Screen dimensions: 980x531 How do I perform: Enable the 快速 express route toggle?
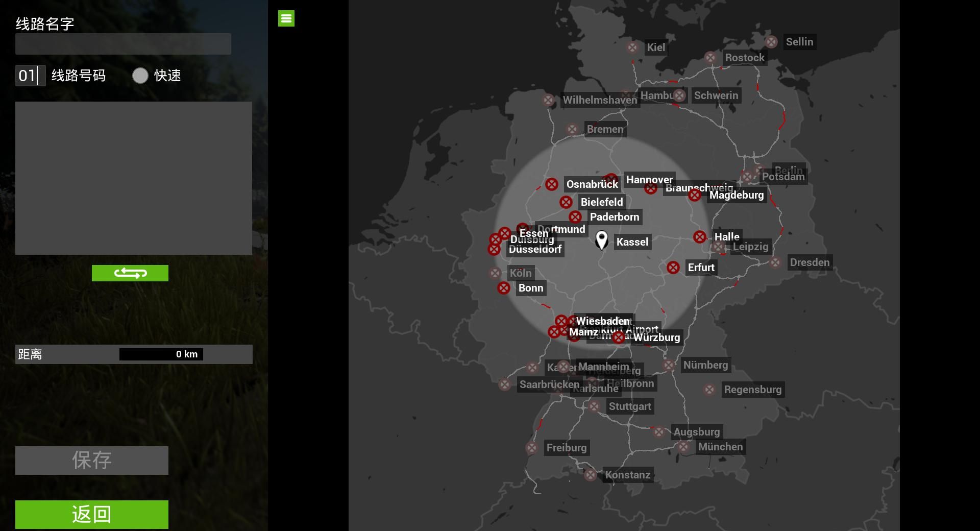tap(140, 76)
